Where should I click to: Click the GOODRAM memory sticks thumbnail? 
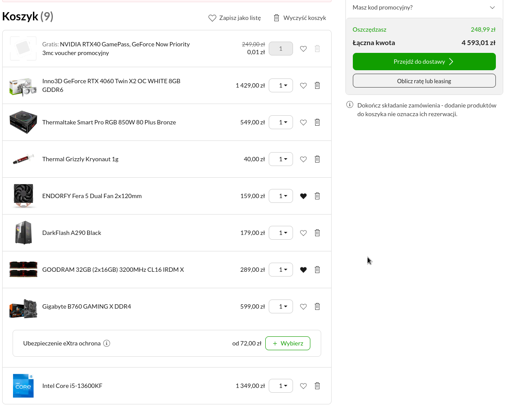click(23, 270)
